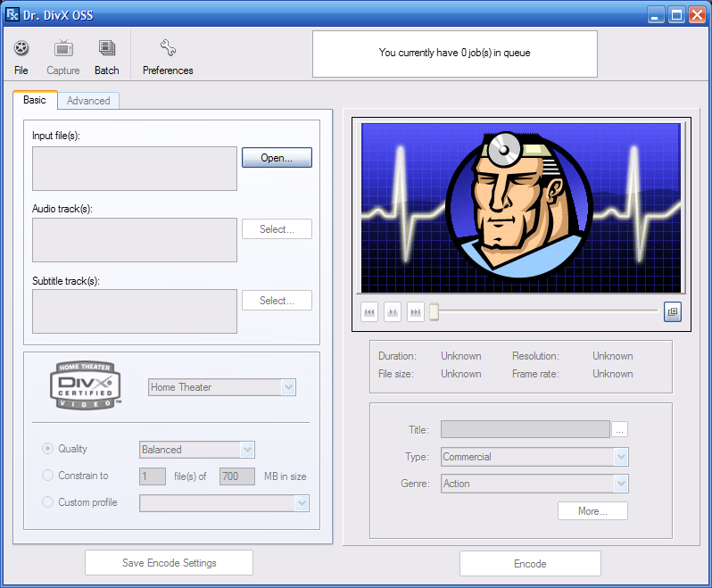
Task: Open the File toolbar icon
Action: coord(21,49)
